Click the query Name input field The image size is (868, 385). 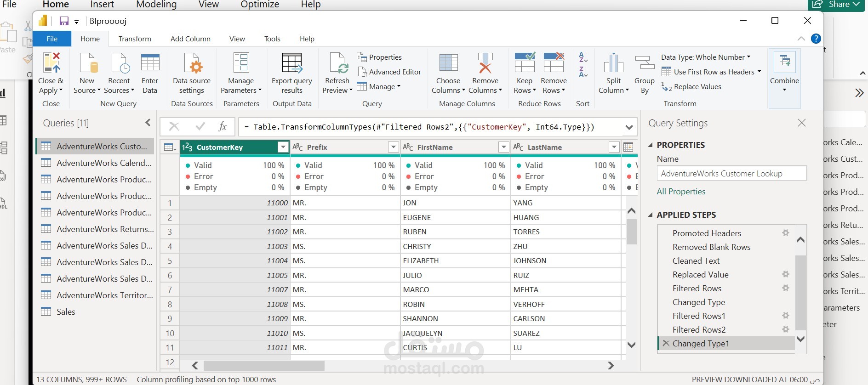(x=731, y=174)
